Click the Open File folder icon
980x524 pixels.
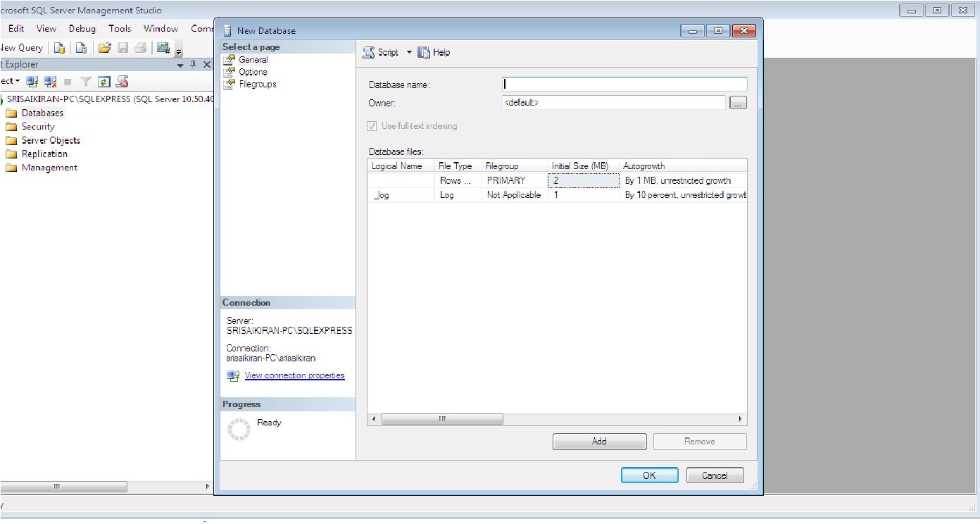tap(105, 48)
